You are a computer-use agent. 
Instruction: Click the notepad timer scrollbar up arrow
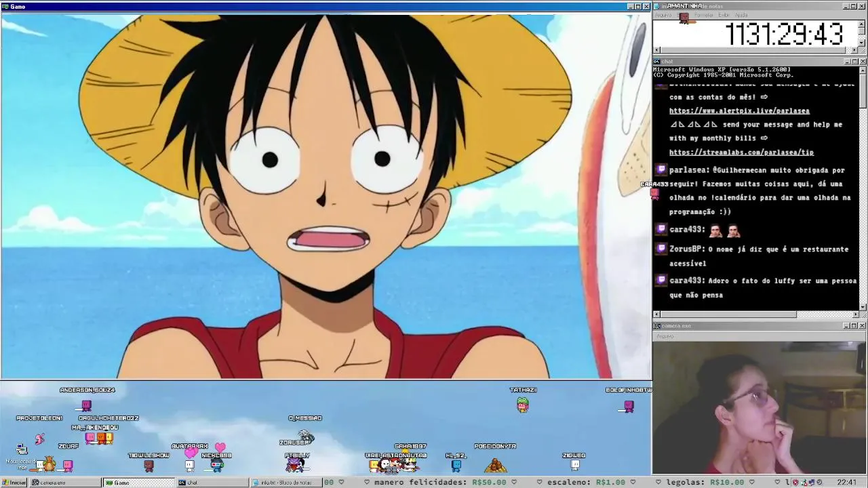pos(863,24)
